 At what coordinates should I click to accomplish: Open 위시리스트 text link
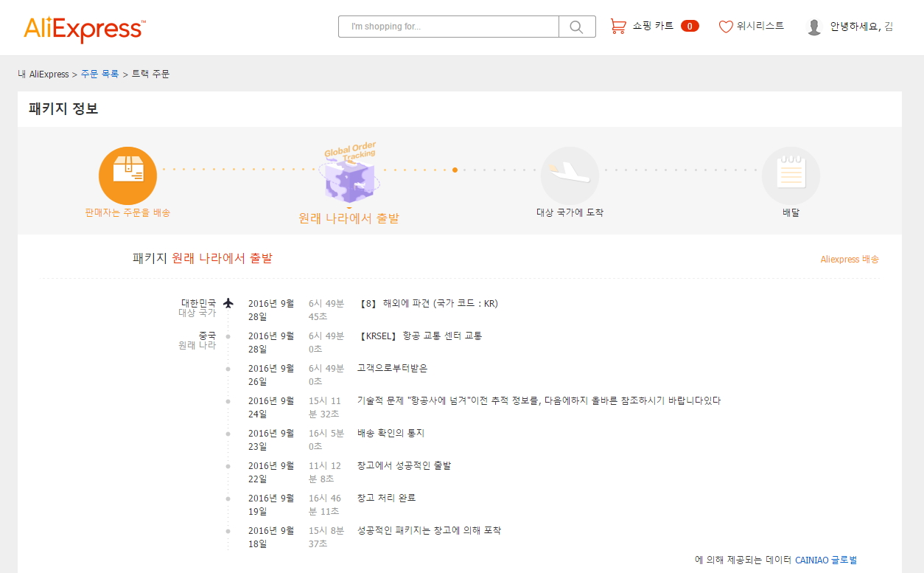(x=760, y=27)
